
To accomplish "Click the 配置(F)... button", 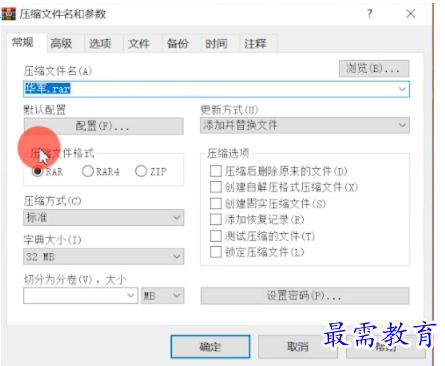I will coord(103,126).
